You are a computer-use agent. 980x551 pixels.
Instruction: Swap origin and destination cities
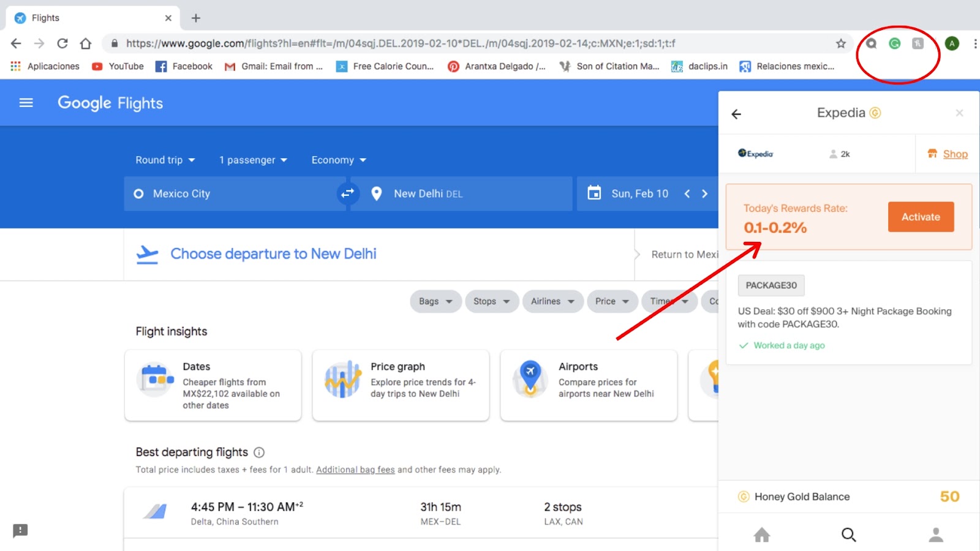[347, 193]
